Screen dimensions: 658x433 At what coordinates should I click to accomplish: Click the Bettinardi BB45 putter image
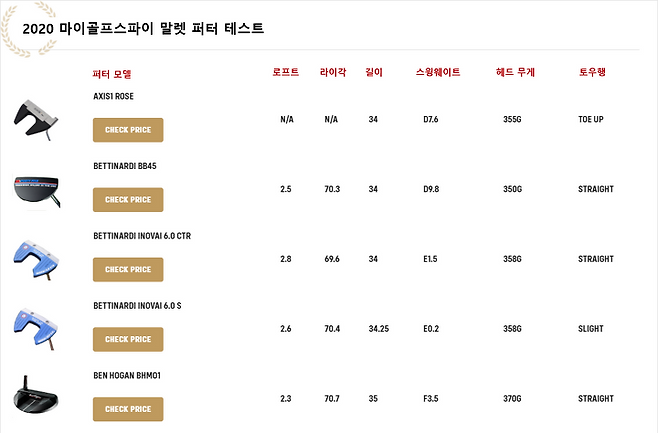37,188
